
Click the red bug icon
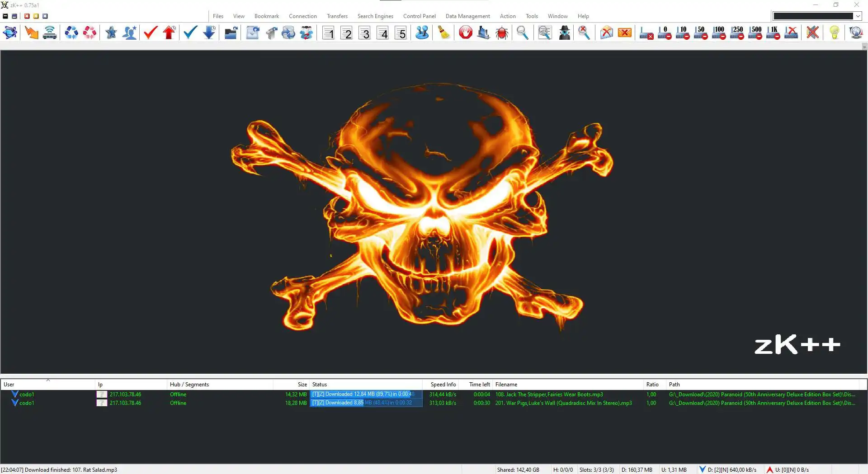point(502,33)
